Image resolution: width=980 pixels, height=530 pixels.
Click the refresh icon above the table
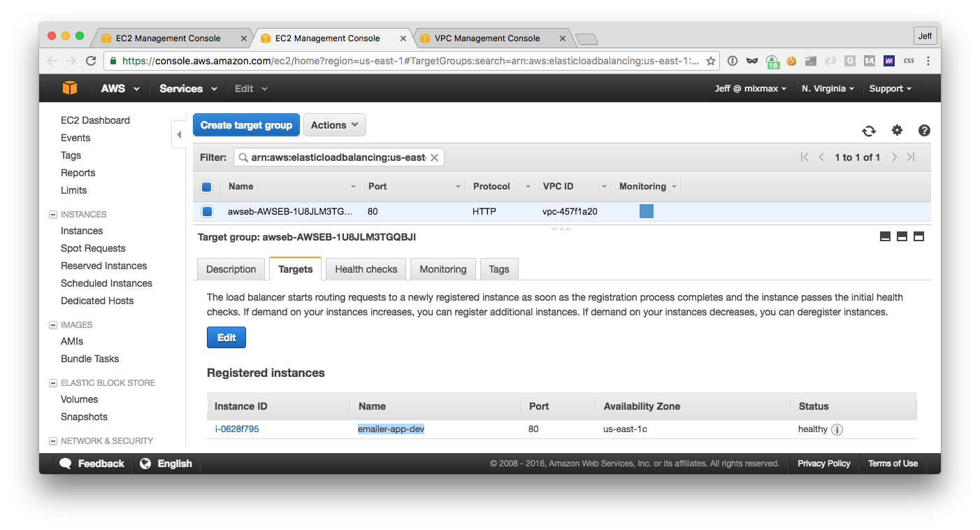tap(869, 131)
